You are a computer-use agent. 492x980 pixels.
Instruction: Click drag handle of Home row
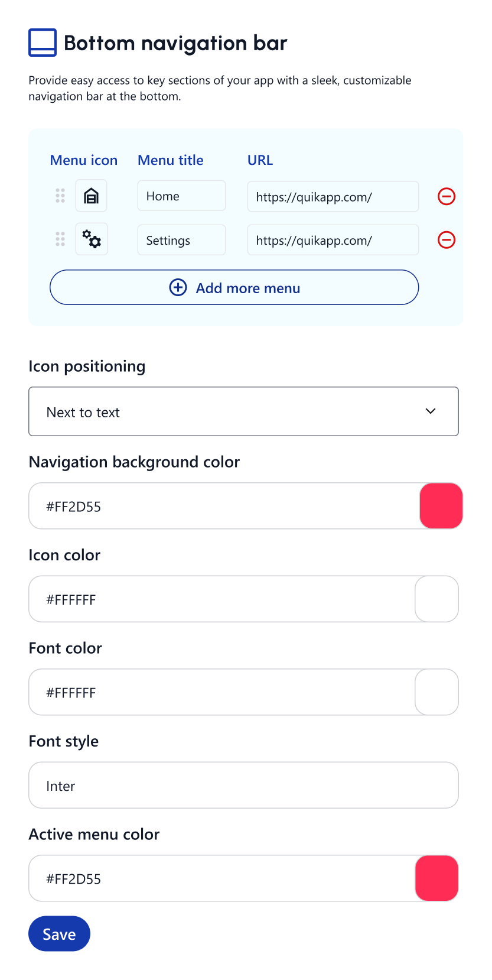click(60, 196)
